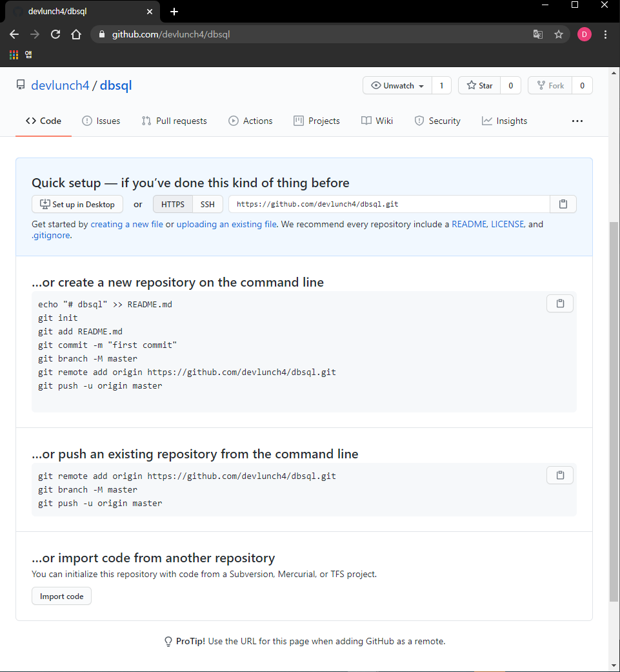620x672 pixels.
Task: Bookmark this page with star icon
Action: 558,34
